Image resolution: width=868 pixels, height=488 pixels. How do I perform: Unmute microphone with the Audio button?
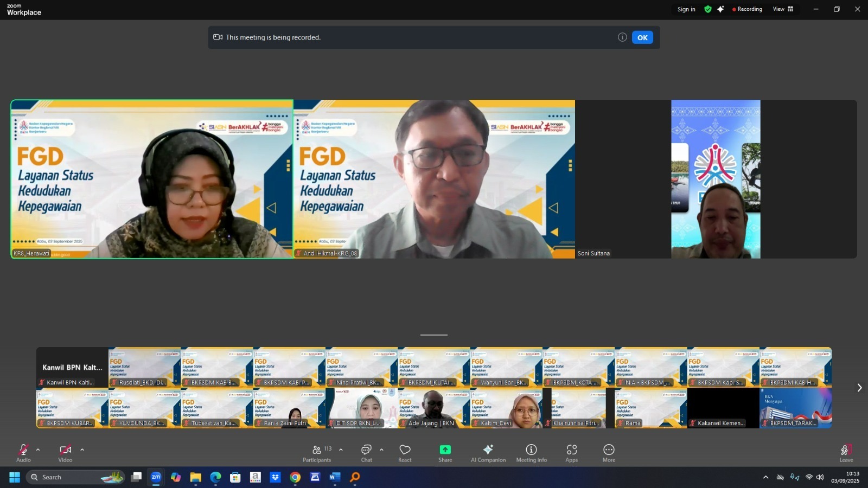tap(23, 453)
